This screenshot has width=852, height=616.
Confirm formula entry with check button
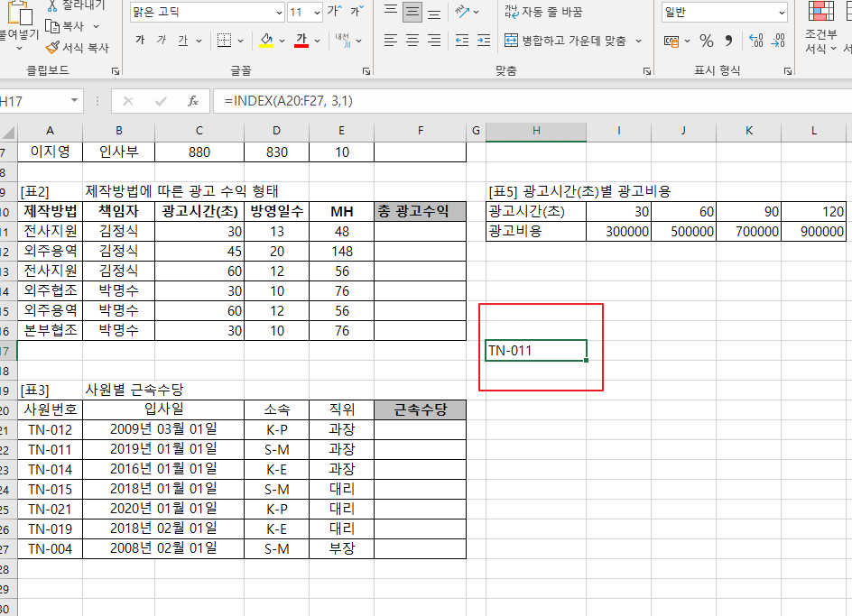(161, 101)
